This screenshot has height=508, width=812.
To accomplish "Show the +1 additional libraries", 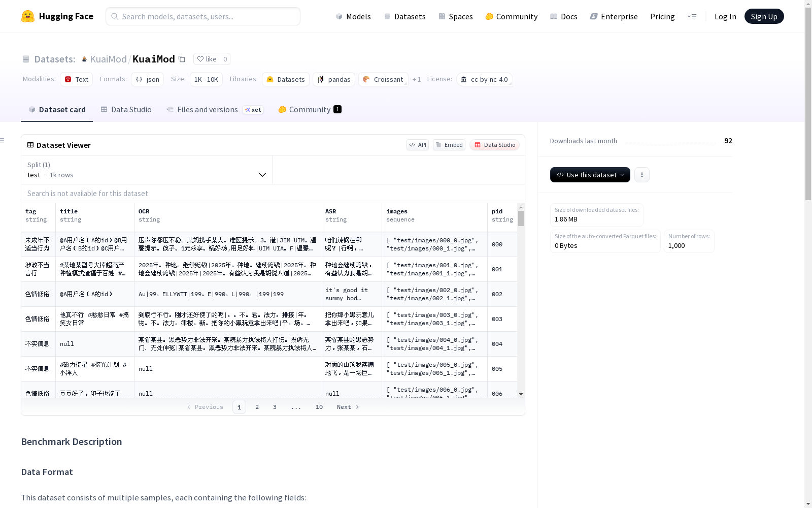I will click(x=417, y=79).
